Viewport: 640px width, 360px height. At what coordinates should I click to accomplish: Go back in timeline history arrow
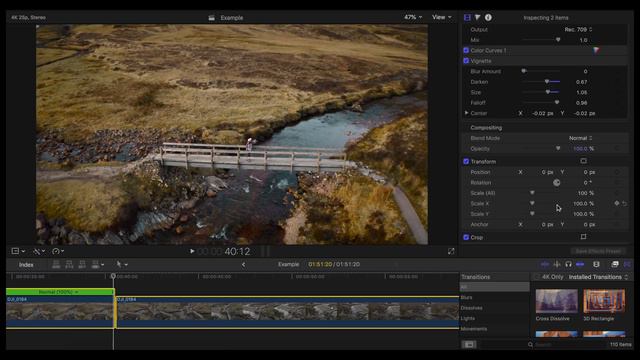point(243,264)
